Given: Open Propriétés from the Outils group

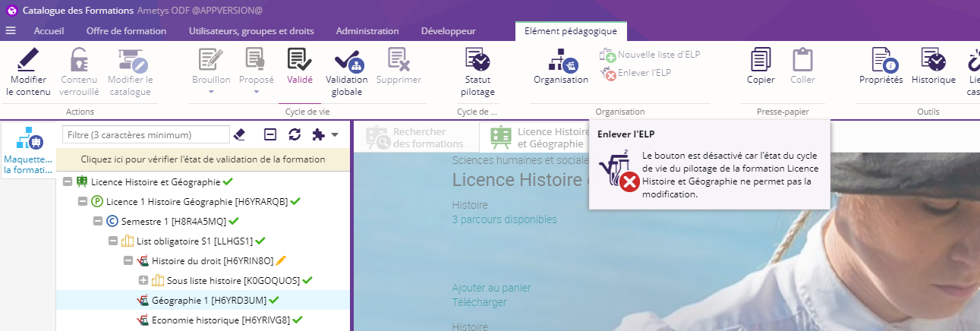Looking at the screenshot, I should tap(881, 60).
